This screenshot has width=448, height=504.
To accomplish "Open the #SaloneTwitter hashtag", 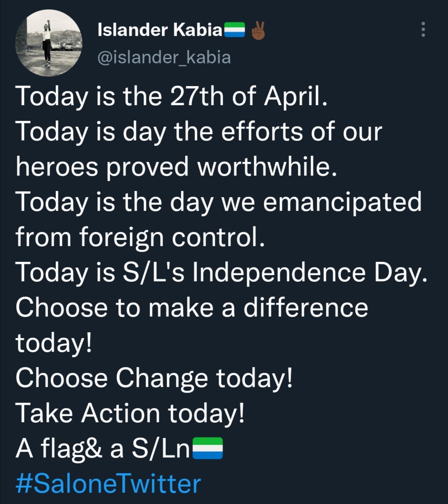I will [x=108, y=484].
